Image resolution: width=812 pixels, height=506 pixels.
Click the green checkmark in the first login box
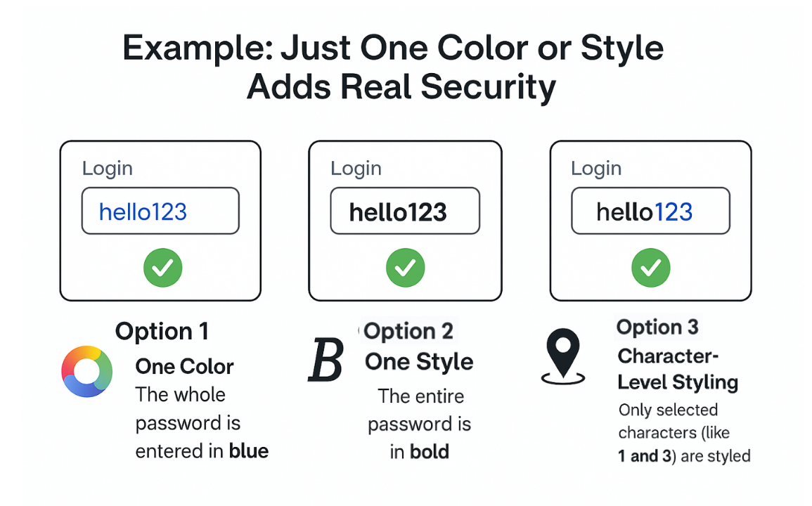point(162,268)
